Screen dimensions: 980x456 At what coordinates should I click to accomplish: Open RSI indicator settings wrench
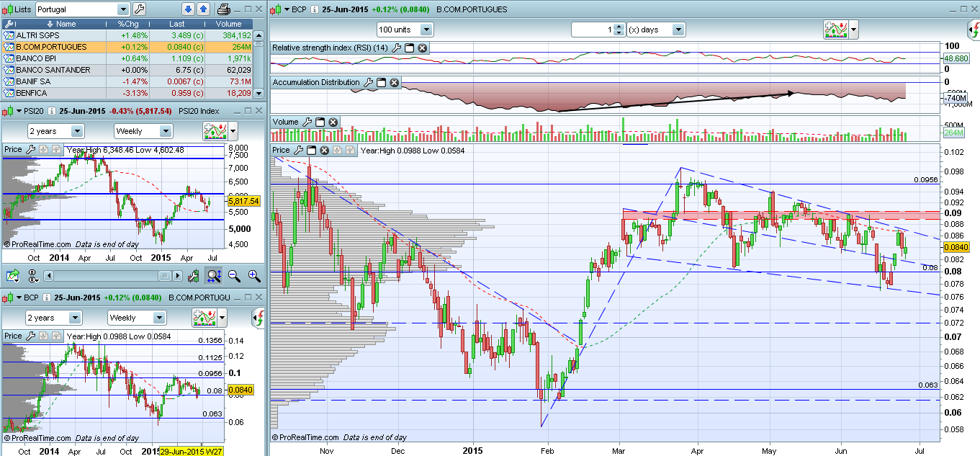click(396, 48)
